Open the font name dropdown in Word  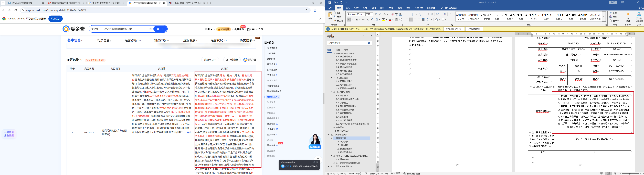[x=364, y=14]
